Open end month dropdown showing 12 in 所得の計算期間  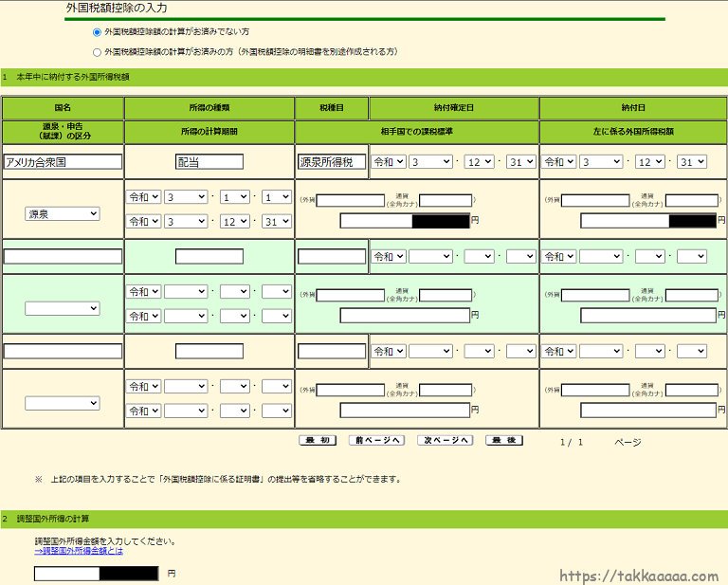coord(234,222)
